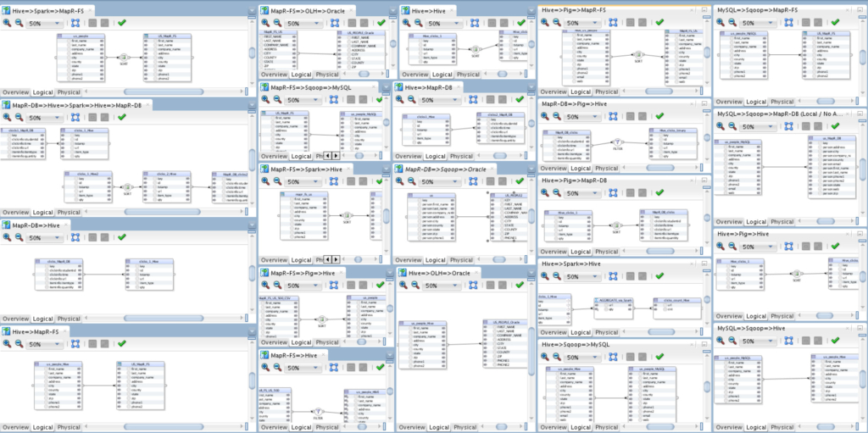Activate the Hive=>Spark=>MapR-FS editor title tab

pyautogui.click(x=48, y=10)
